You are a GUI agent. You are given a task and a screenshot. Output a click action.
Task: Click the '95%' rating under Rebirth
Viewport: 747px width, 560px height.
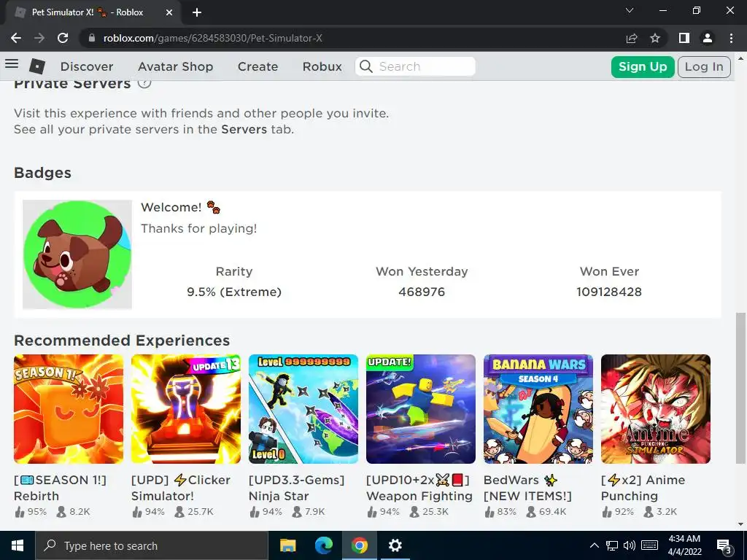36,512
